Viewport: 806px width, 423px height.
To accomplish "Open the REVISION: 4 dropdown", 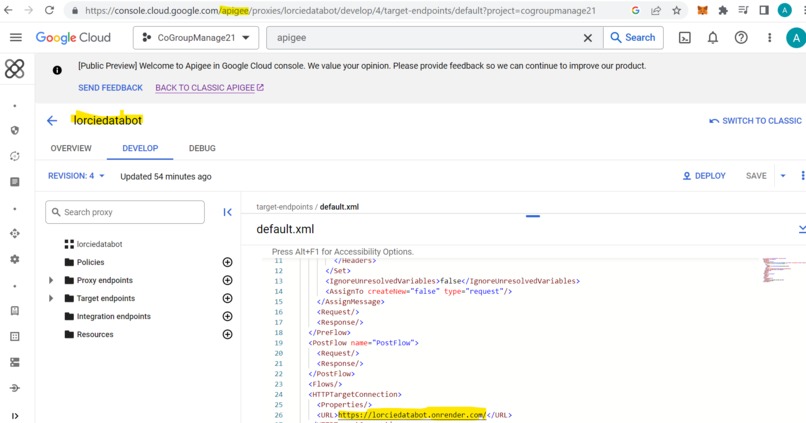I will click(76, 176).
